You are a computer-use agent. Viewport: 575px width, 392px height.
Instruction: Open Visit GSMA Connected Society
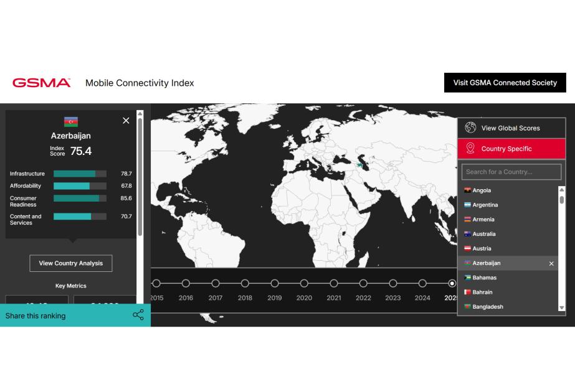505,83
